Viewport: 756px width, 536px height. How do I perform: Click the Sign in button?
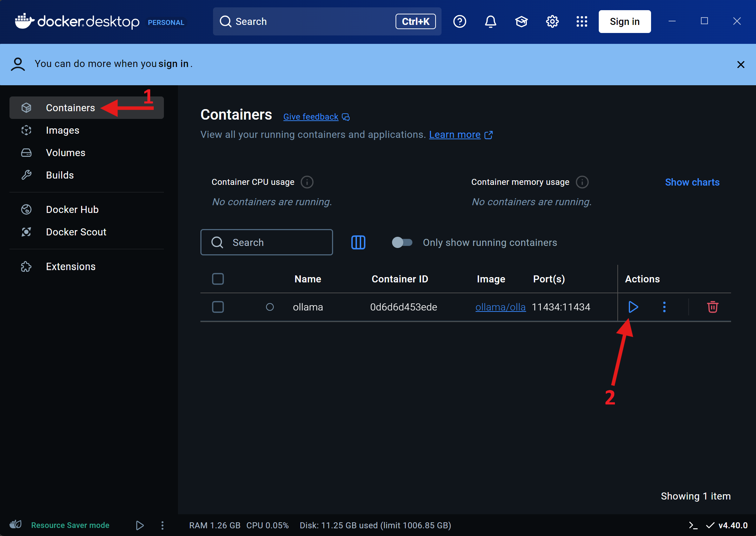pyautogui.click(x=625, y=22)
